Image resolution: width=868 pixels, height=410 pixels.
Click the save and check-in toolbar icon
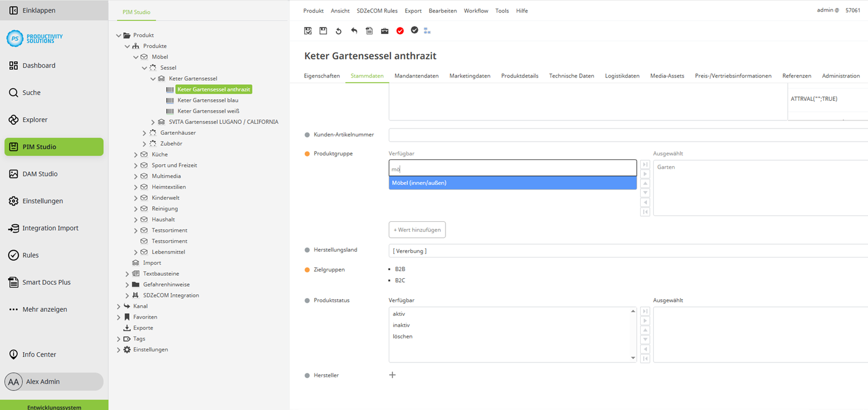pos(308,31)
